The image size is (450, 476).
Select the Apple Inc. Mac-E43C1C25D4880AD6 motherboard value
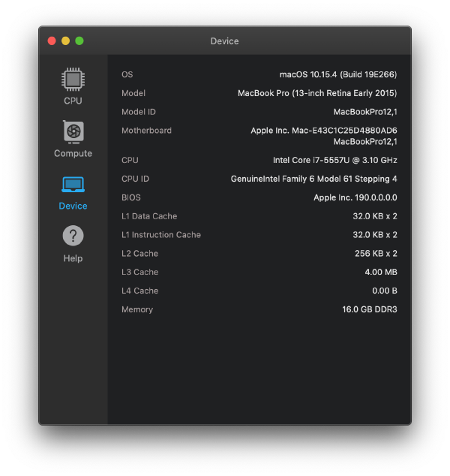click(324, 131)
